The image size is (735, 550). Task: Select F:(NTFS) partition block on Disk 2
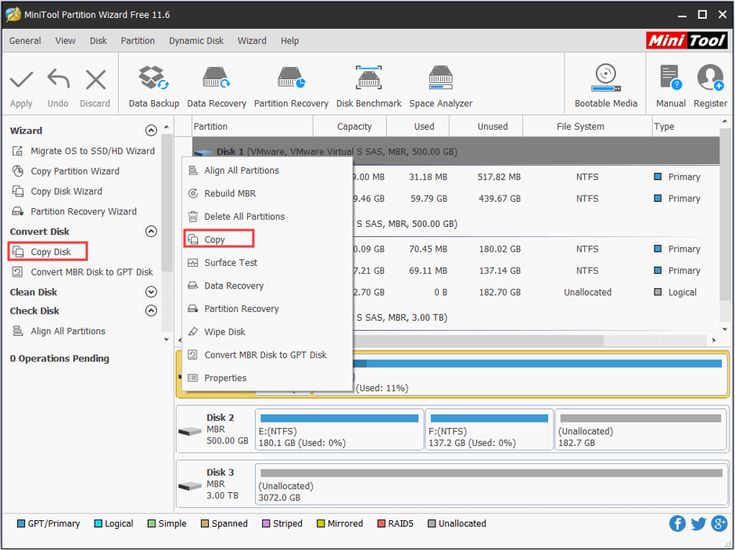pos(489,430)
